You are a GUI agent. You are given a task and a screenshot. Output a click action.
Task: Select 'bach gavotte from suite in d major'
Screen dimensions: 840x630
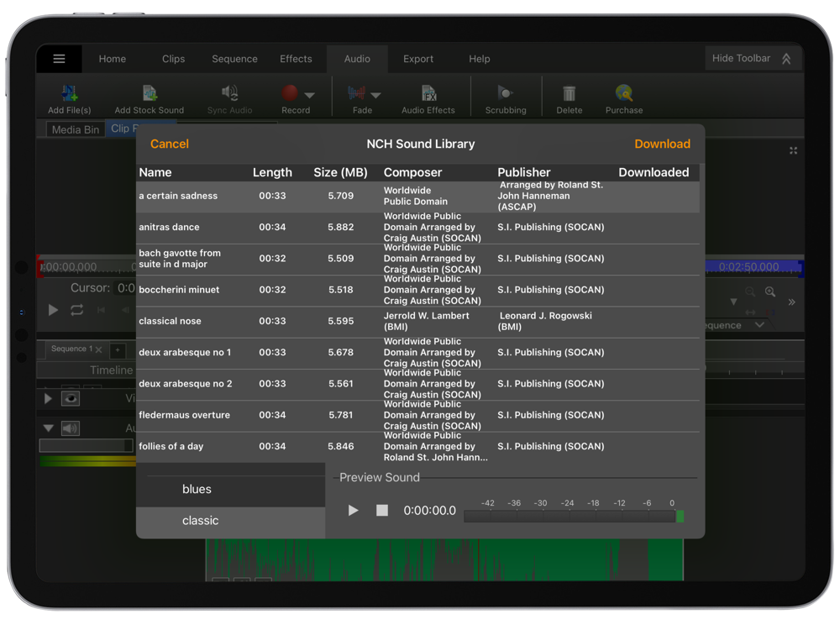(417, 258)
